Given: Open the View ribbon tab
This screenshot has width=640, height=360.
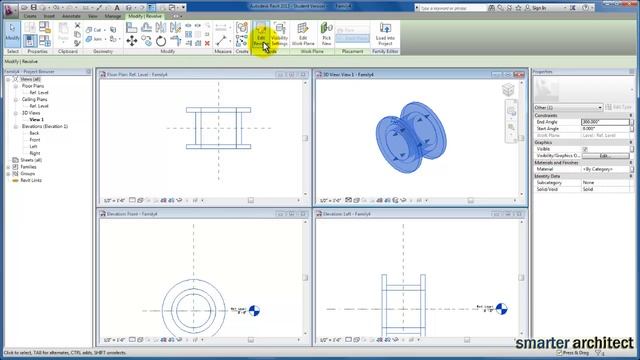Looking at the screenshot, I should pyautogui.click(x=93, y=16).
